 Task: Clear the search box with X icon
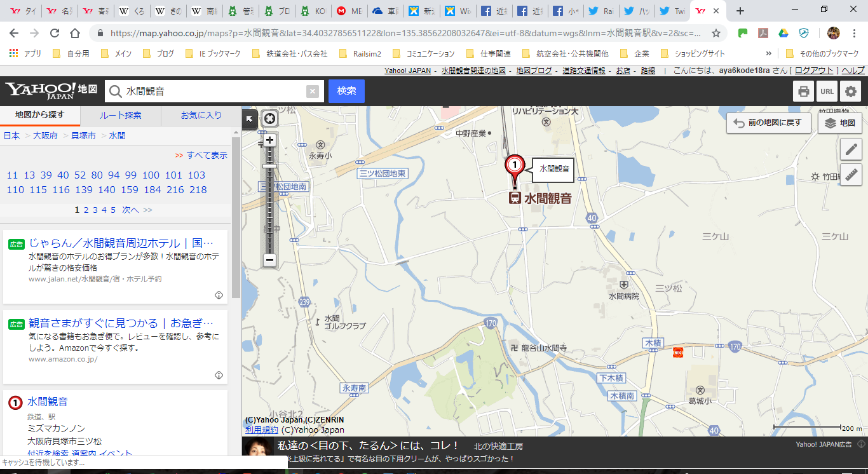point(312,91)
